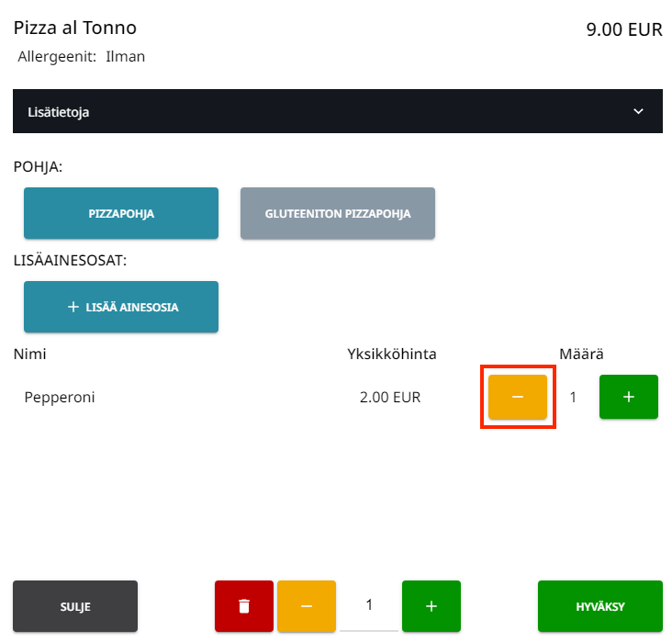Close the dialog with Sulje
Viewport: 672px width, 642px height.
(x=75, y=606)
